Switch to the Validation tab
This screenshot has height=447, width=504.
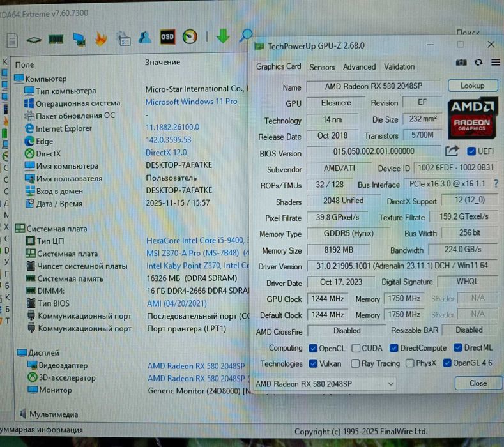point(399,66)
